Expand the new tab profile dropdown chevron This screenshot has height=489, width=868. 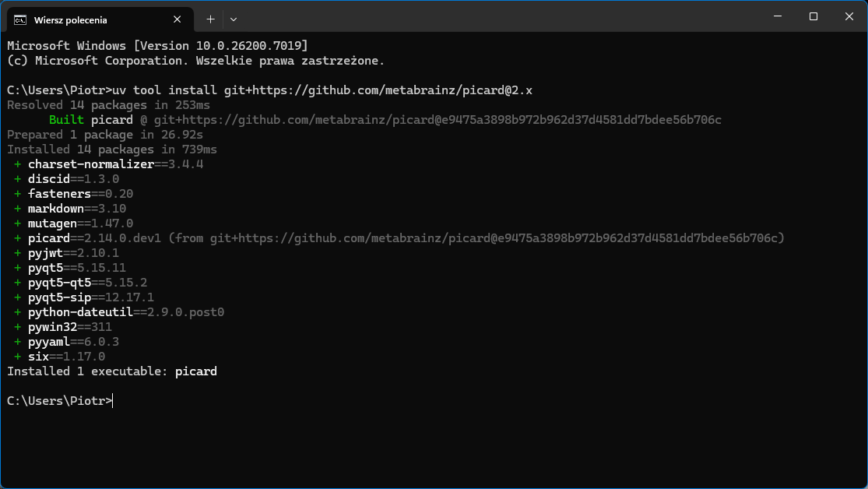[234, 19]
